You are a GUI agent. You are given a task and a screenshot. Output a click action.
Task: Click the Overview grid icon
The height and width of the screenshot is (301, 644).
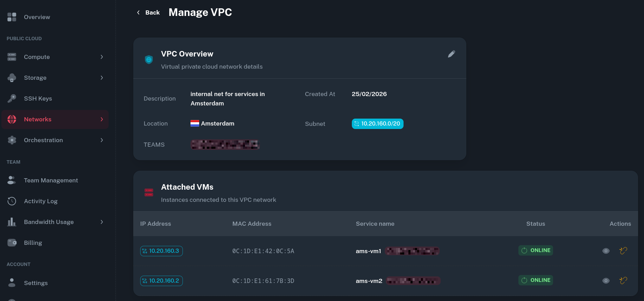pos(12,17)
